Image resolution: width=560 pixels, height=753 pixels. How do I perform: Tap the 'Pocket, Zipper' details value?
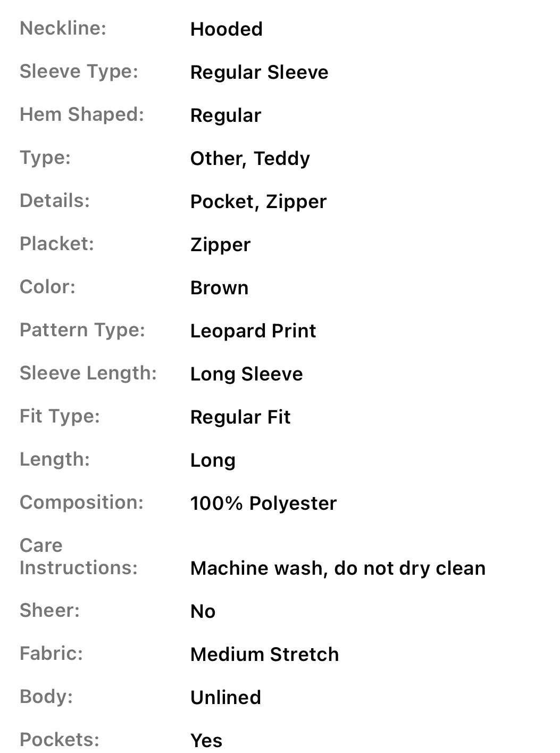(x=258, y=202)
